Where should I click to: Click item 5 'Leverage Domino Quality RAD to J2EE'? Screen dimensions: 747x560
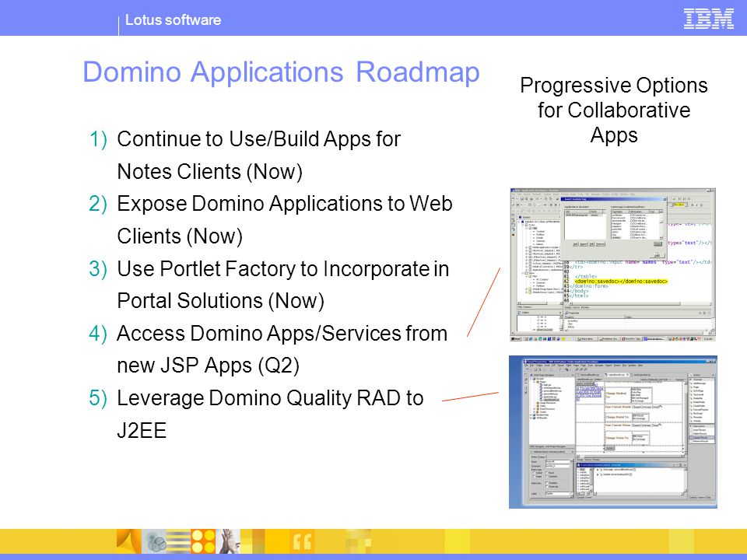pos(256,414)
